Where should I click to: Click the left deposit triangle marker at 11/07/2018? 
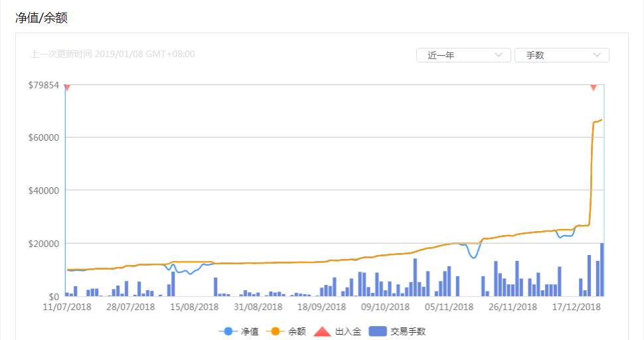pyautogui.click(x=67, y=88)
